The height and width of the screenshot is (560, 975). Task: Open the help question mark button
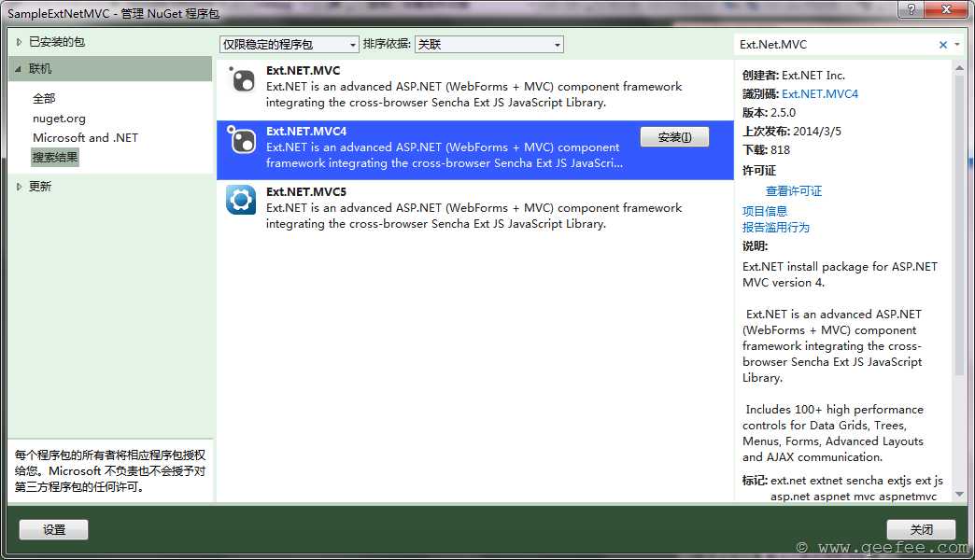pyautogui.click(x=911, y=9)
